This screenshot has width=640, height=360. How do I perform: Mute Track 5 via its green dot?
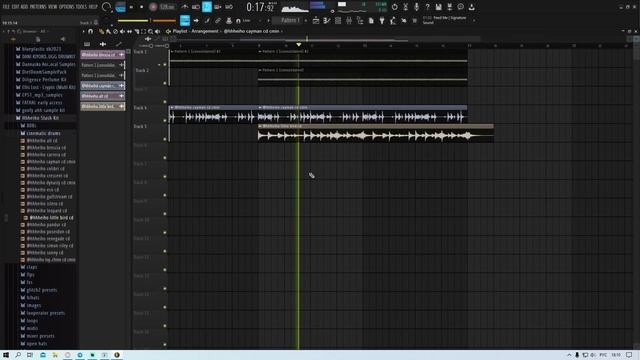pos(165,139)
